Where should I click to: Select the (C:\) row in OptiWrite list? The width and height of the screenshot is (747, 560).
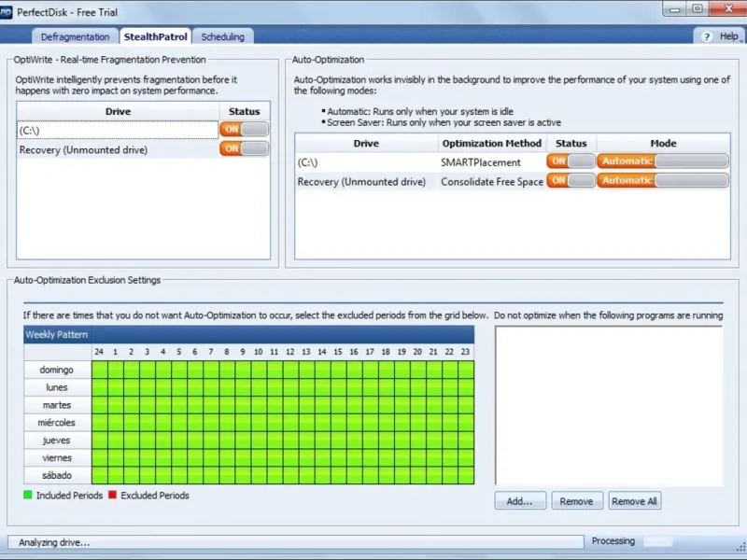pos(118,130)
